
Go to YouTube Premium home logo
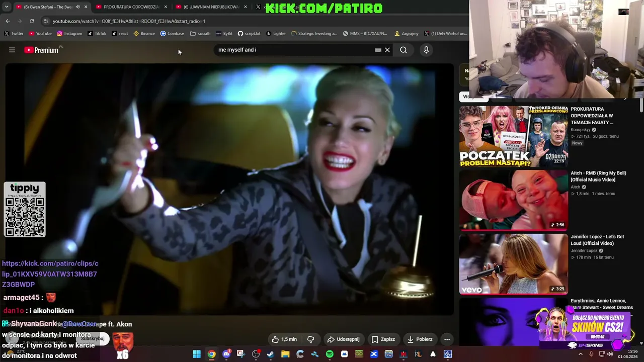click(41, 50)
